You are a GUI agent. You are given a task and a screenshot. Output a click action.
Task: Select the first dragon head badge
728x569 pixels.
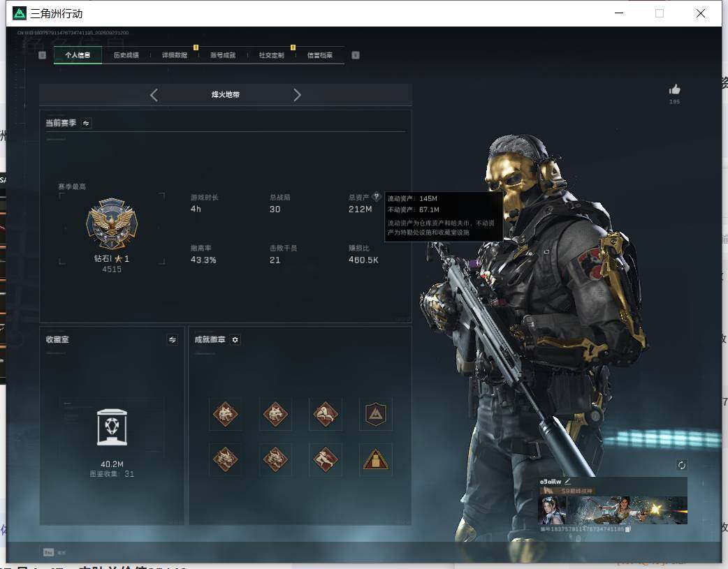[x=225, y=459]
